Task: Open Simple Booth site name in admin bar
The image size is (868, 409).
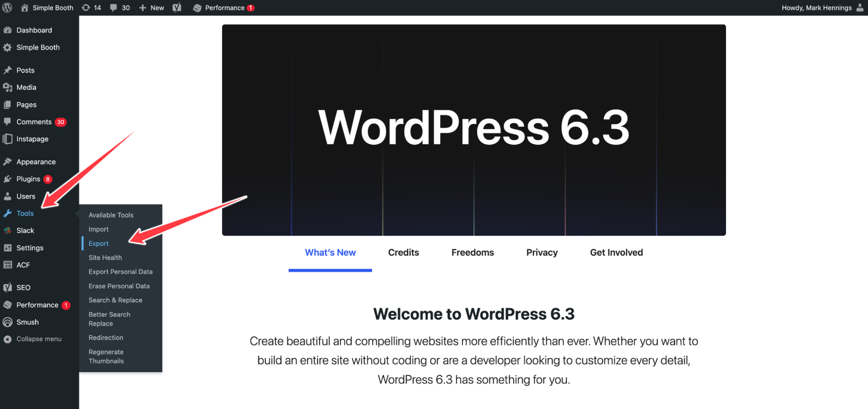Action: pos(53,8)
